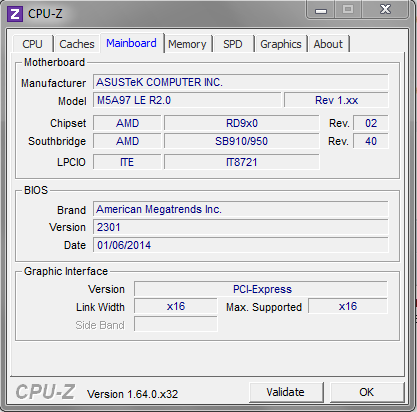The width and height of the screenshot is (417, 412).
Task: Click the Manufacturer label
Action: (53, 83)
